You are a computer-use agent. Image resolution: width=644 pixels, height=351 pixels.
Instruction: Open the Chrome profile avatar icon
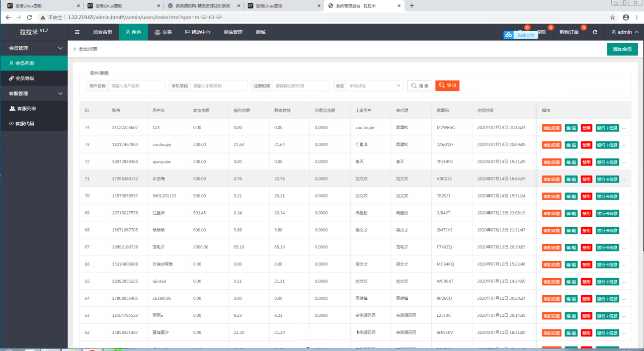click(x=626, y=17)
